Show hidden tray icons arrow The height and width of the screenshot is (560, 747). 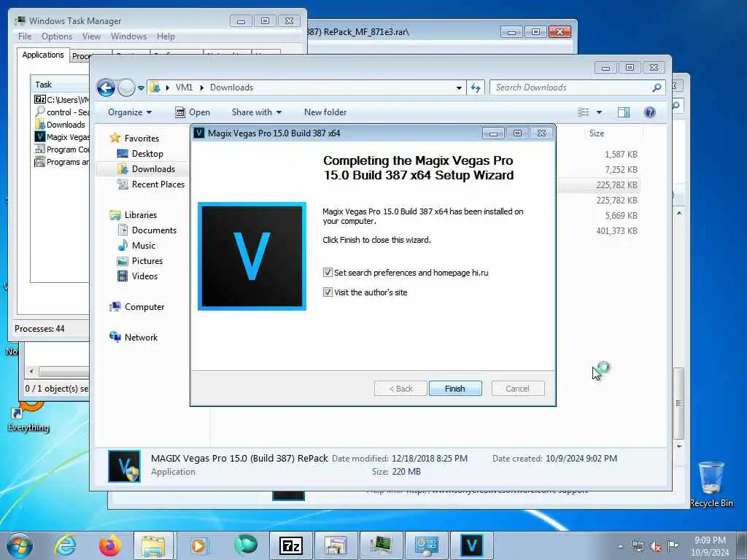pyautogui.click(x=620, y=546)
